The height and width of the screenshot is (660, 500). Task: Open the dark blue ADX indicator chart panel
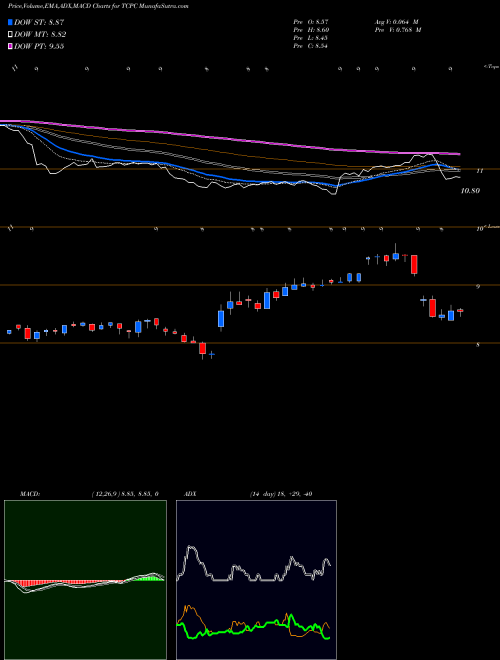click(256, 580)
